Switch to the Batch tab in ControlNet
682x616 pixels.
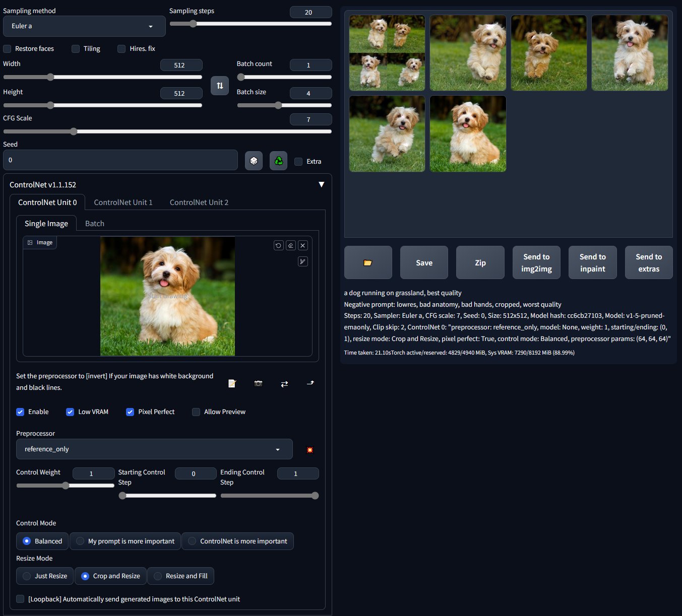pos(94,223)
